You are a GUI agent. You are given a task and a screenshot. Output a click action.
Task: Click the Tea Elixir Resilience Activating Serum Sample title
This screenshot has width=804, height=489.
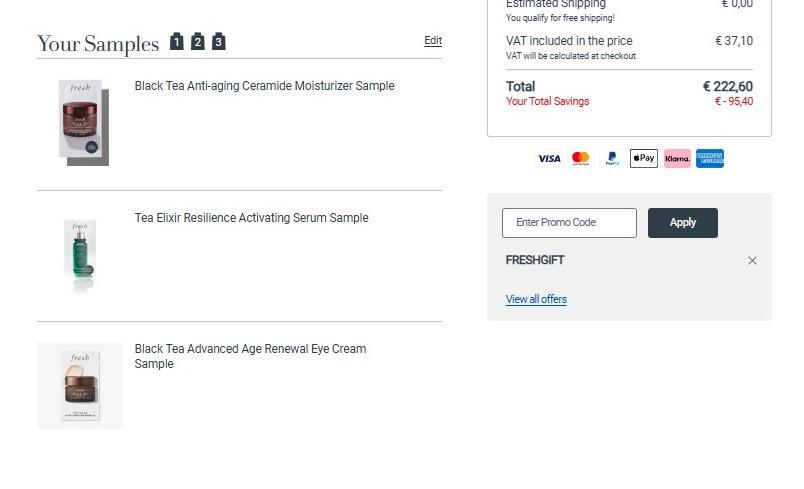(251, 218)
